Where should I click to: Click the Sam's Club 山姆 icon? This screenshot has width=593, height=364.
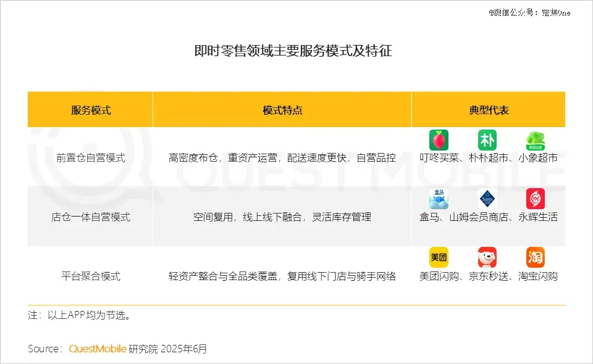click(x=487, y=199)
